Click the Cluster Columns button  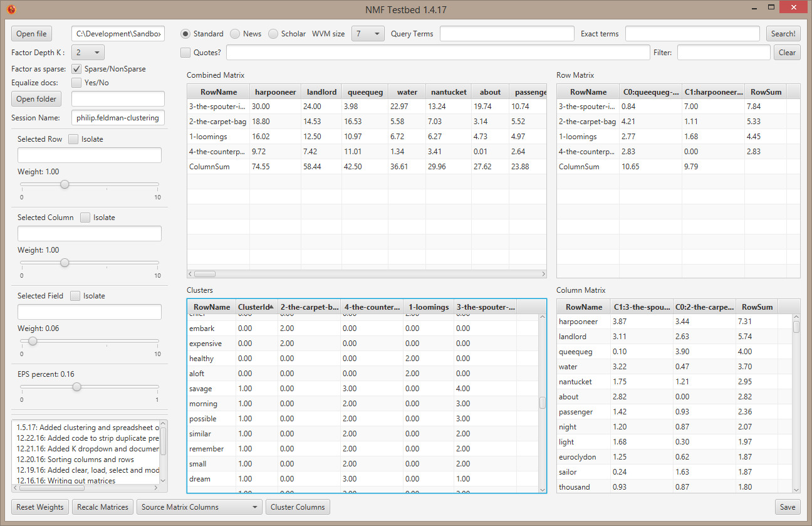(x=298, y=507)
